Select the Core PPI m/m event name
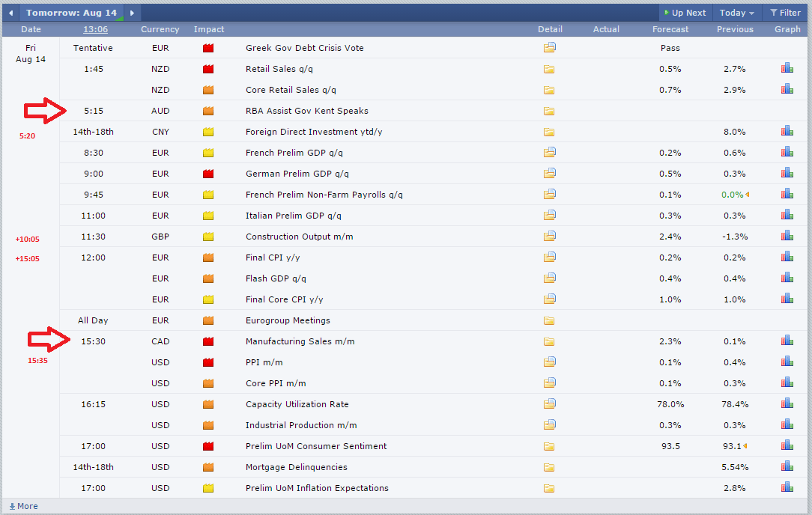 point(276,383)
